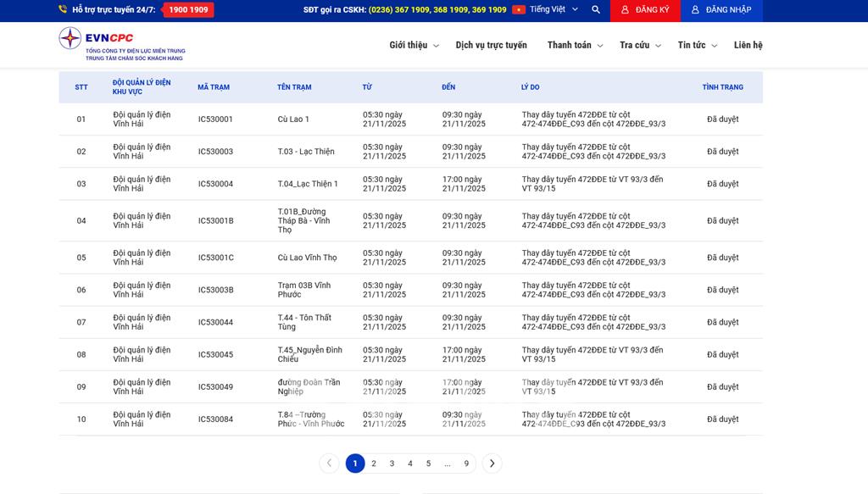This screenshot has height=494, width=868.
Task: Open the Liên hệ page
Action: [x=748, y=45]
